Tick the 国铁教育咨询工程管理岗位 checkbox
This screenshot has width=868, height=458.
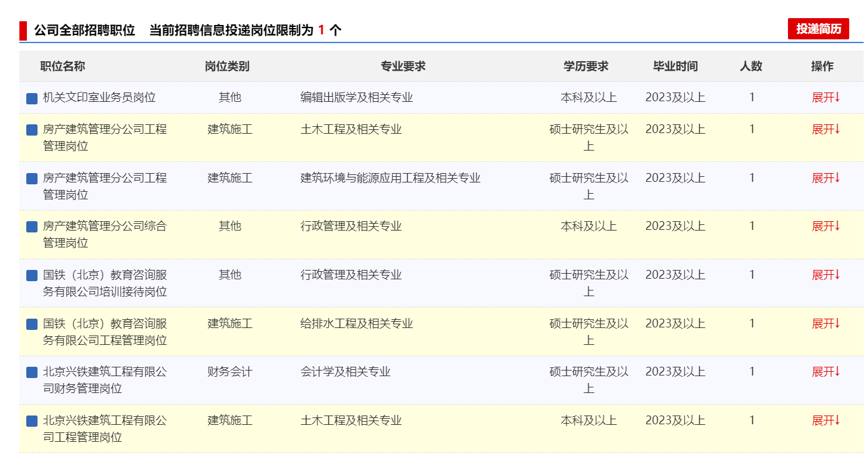pos(32,324)
